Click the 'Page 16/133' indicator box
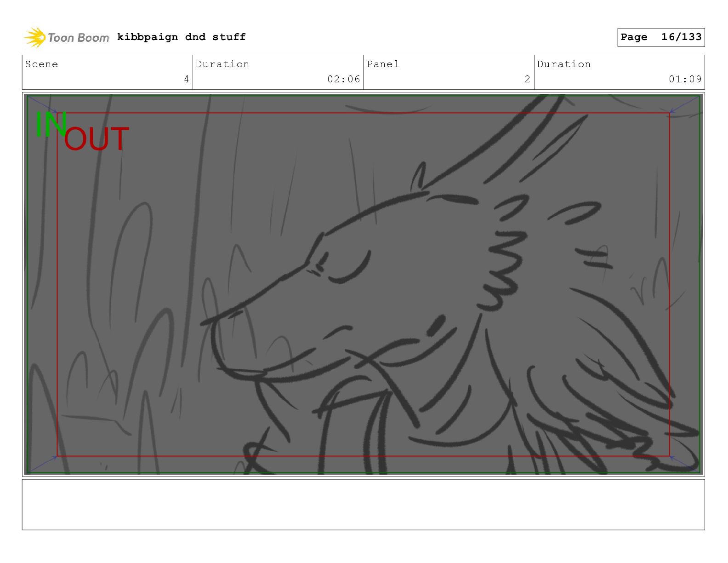This screenshot has height=563, width=728. pyautogui.click(x=661, y=37)
